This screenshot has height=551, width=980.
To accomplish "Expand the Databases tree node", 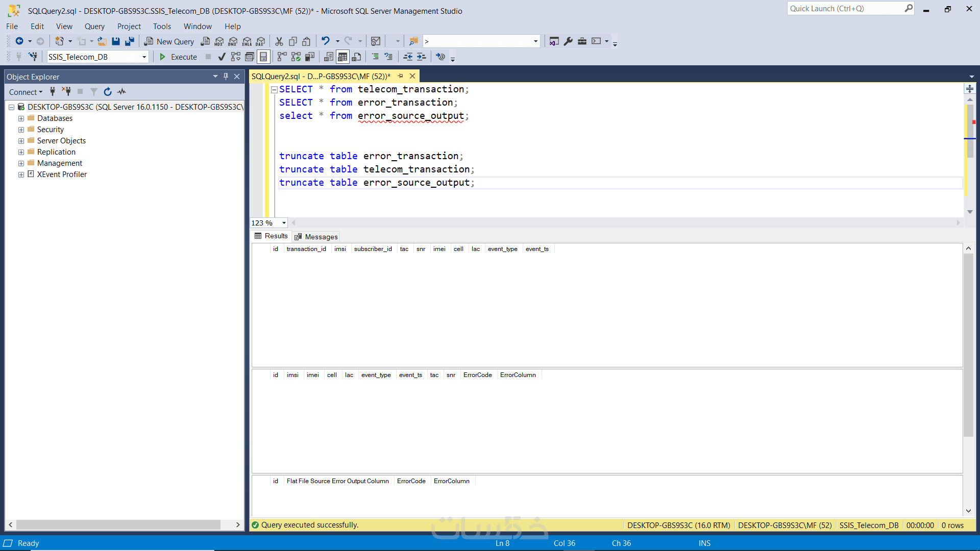I will [21, 118].
